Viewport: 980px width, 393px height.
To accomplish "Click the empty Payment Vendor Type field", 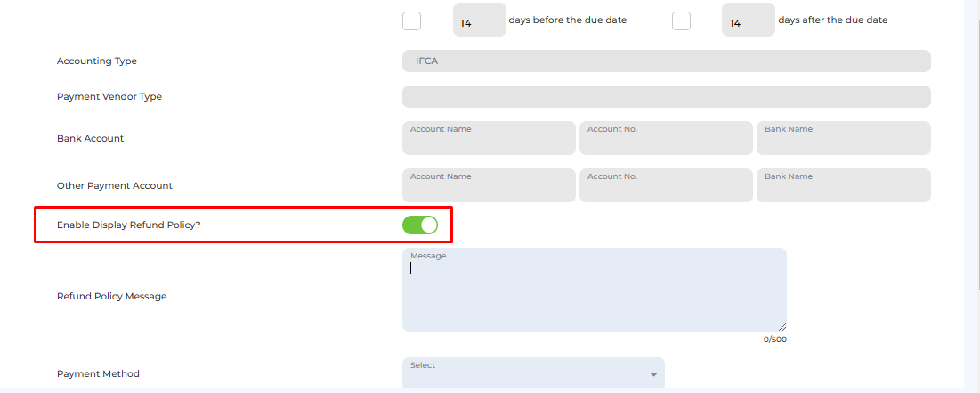I will [667, 96].
